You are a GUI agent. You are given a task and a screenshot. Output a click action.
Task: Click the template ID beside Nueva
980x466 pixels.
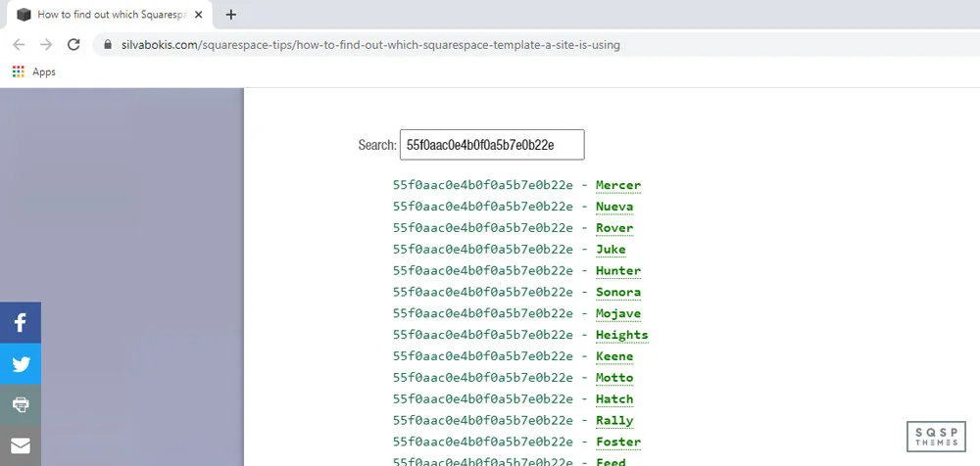tap(482, 207)
